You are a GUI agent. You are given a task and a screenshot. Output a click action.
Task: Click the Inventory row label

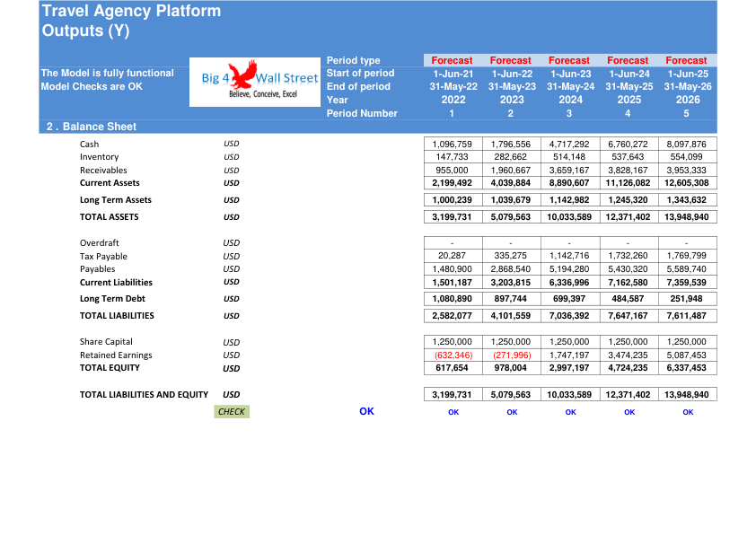99,157
